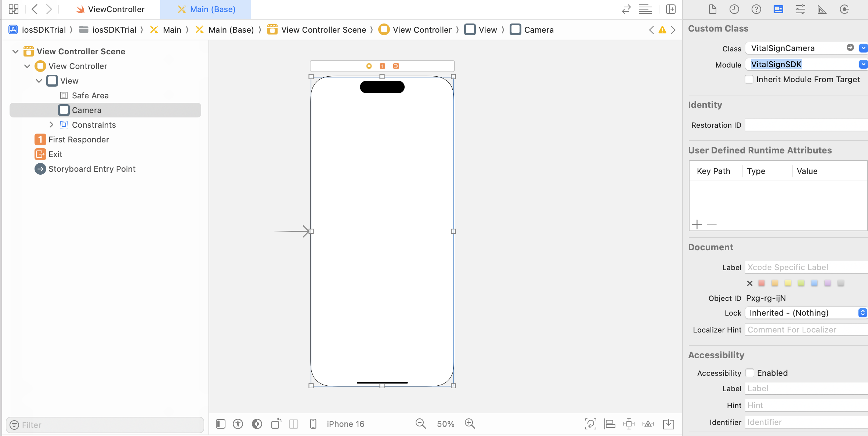Open Resolve Auto Layout Issues
This screenshot has width=868, height=436.
point(648,424)
